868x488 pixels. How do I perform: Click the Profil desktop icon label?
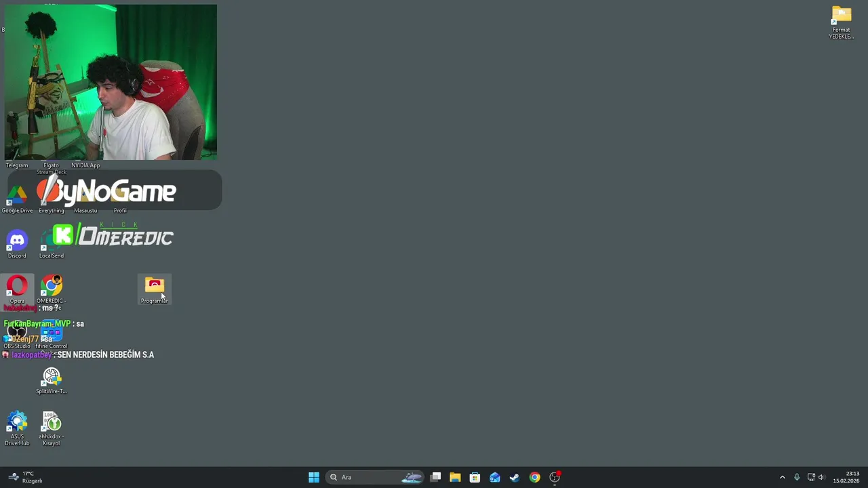(x=120, y=211)
